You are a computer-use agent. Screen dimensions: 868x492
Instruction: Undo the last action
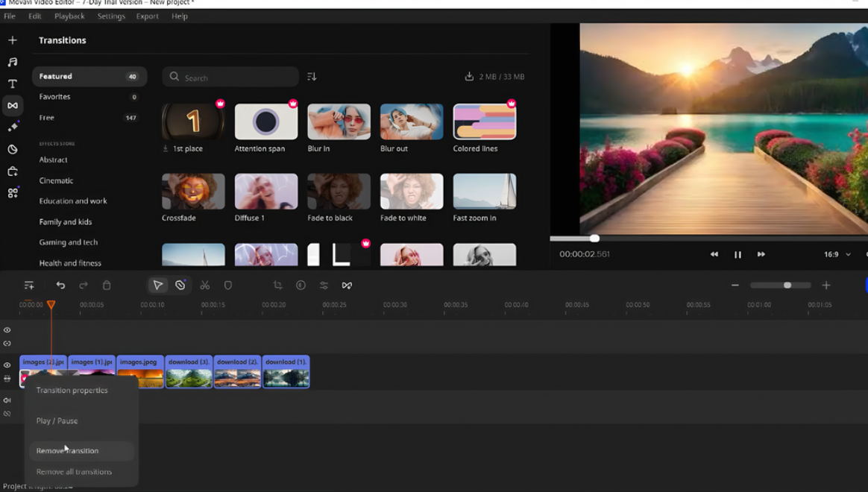click(x=60, y=285)
